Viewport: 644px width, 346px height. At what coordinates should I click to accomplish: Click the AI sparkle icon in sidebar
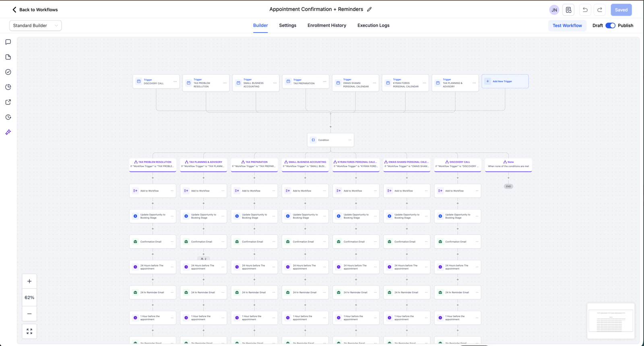(x=8, y=132)
